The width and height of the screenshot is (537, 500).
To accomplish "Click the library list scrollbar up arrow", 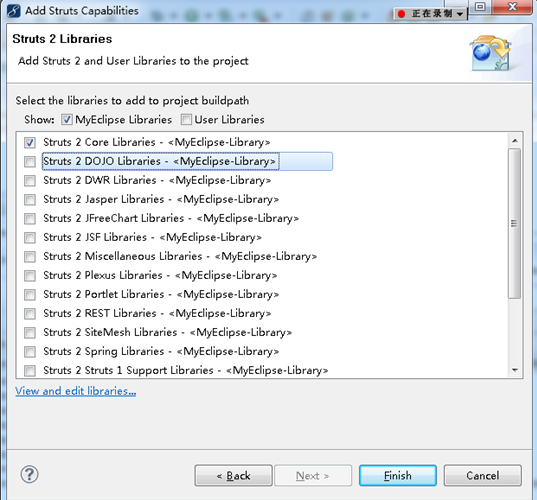I will pyautogui.click(x=514, y=140).
